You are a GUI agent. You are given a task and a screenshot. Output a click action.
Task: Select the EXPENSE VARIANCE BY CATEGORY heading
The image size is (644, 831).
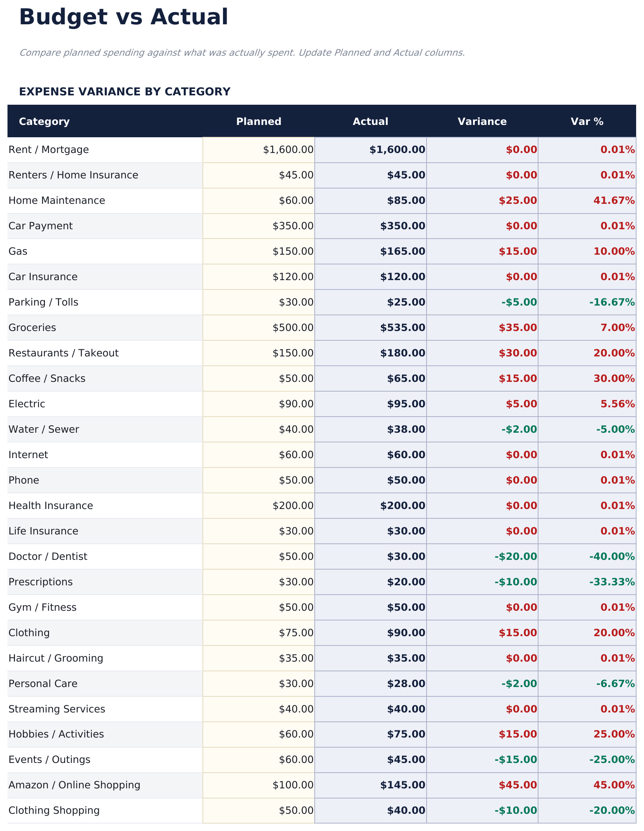tap(125, 91)
